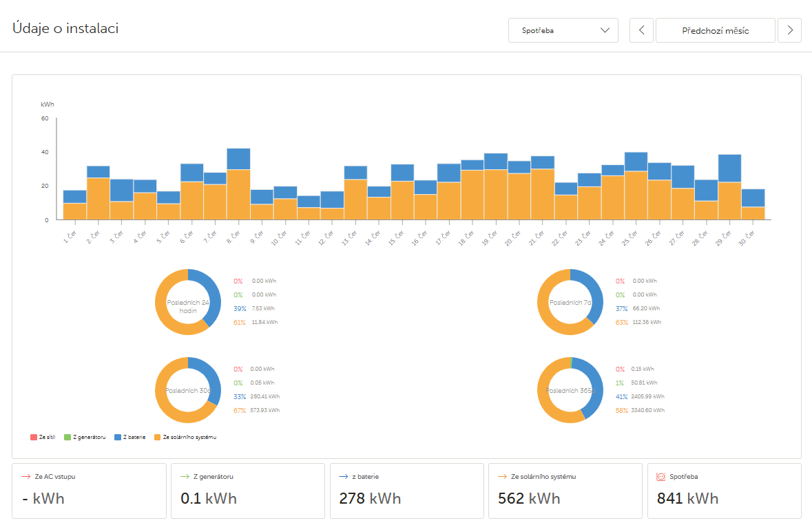Open the Spotřeba dropdown
Screen dimensions: 812x525
click(563, 30)
